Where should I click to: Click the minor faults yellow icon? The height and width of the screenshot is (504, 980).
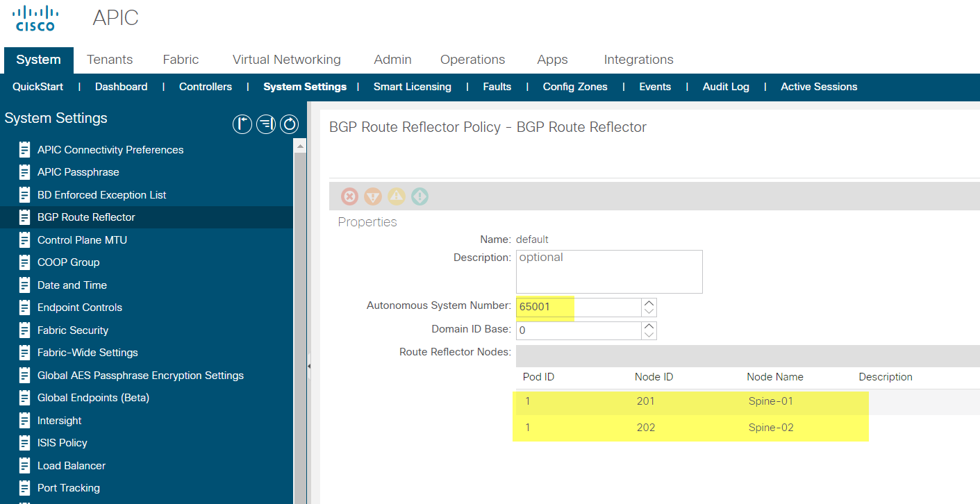pyautogui.click(x=397, y=196)
